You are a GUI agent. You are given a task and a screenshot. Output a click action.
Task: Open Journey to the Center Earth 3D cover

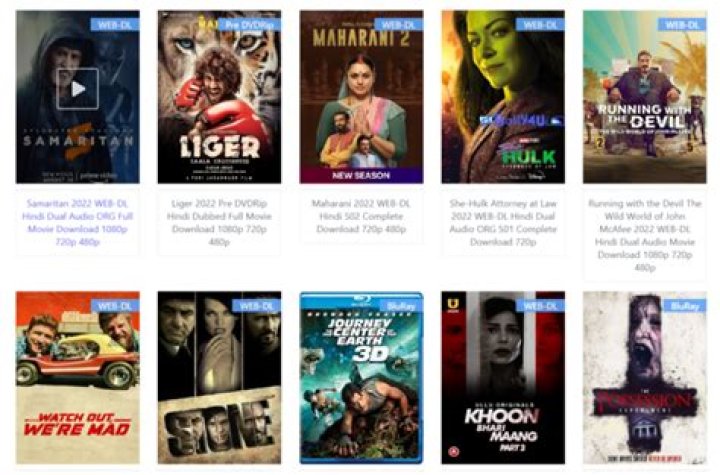pyautogui.click(x=361, y=378)
